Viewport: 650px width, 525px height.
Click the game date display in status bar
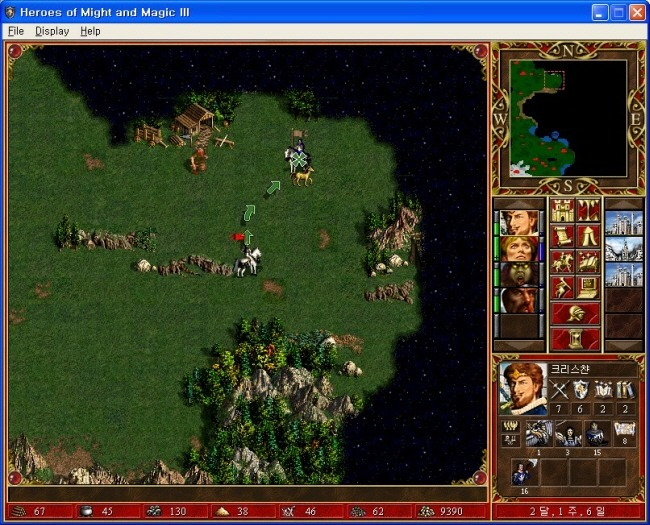567,511
